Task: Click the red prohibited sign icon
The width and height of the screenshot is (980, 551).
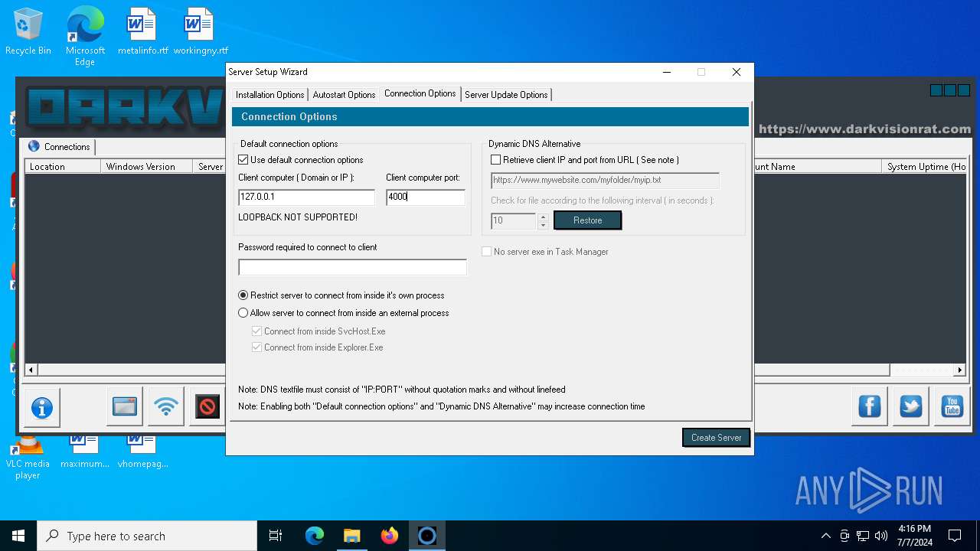Action: pyautogui.click(x=207, y=406)
